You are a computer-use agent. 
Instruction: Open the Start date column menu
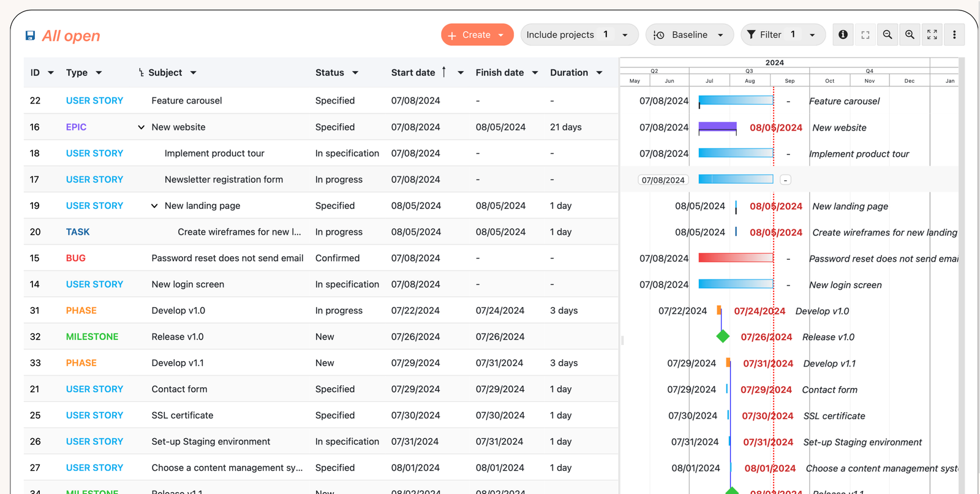(461, 73)
